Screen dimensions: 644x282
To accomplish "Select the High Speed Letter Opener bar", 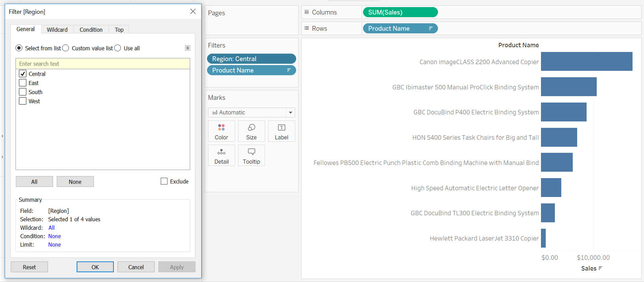I will click(x=551, y=188).
